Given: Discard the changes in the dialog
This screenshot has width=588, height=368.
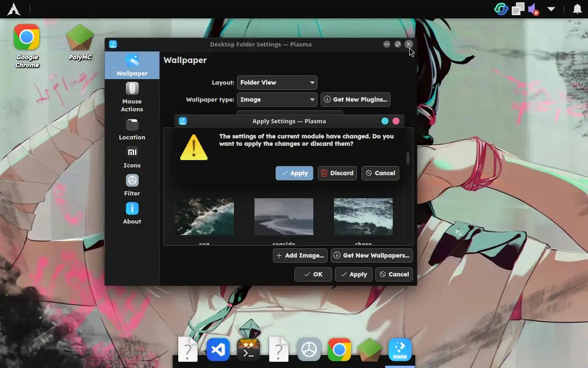Looking at the screenshot, I should click(x=337, y=173).
